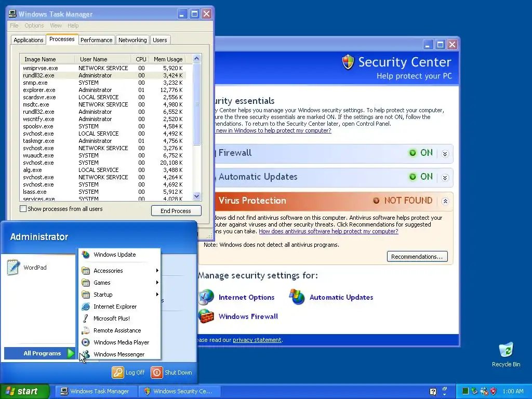Open the privacy statement link

[257, 340]
